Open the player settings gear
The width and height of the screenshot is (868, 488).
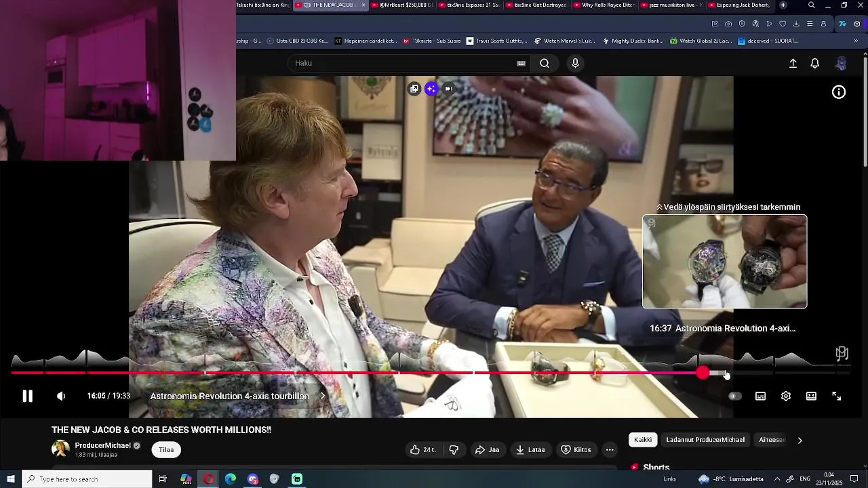coord(786,396)
